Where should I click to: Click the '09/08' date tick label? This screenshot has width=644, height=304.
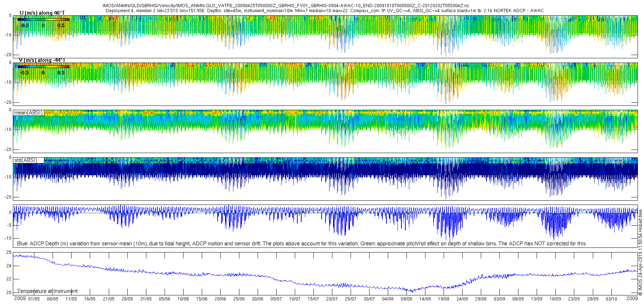coord(406,299)
